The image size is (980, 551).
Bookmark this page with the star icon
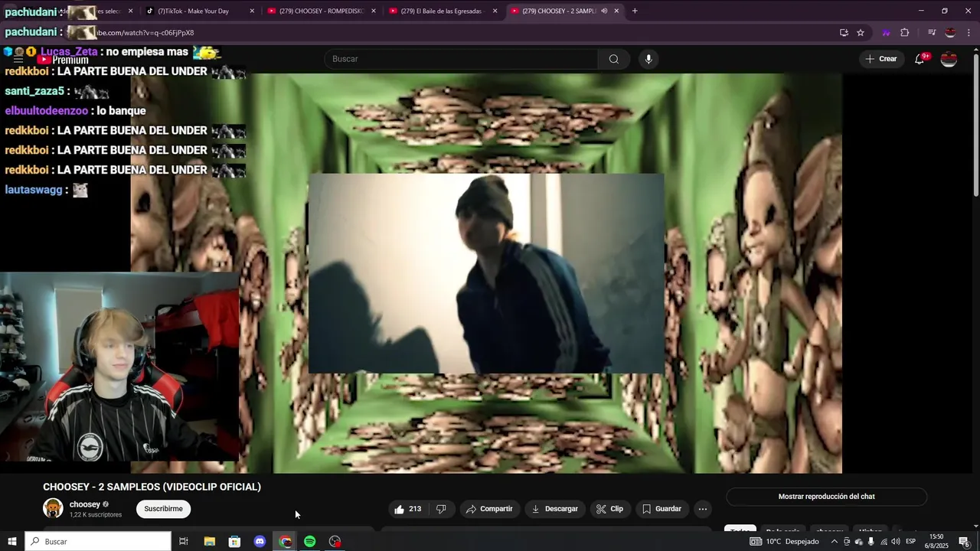(861, 32)
